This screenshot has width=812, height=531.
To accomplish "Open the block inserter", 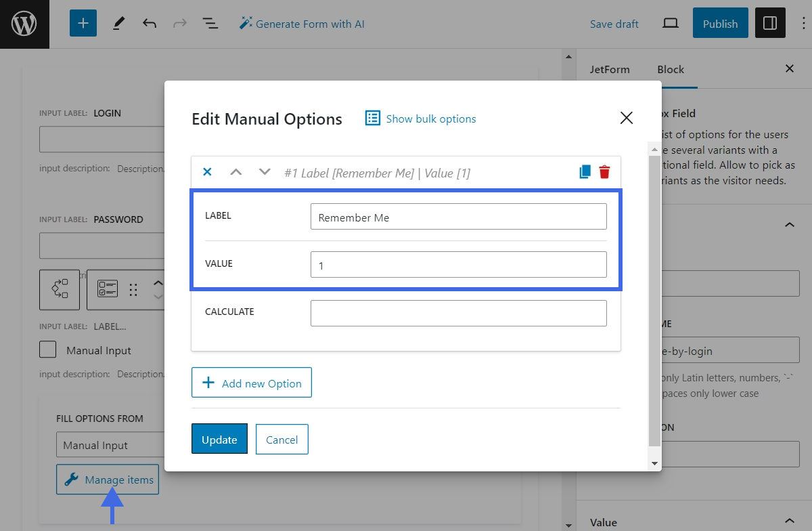I will point(83,23).
